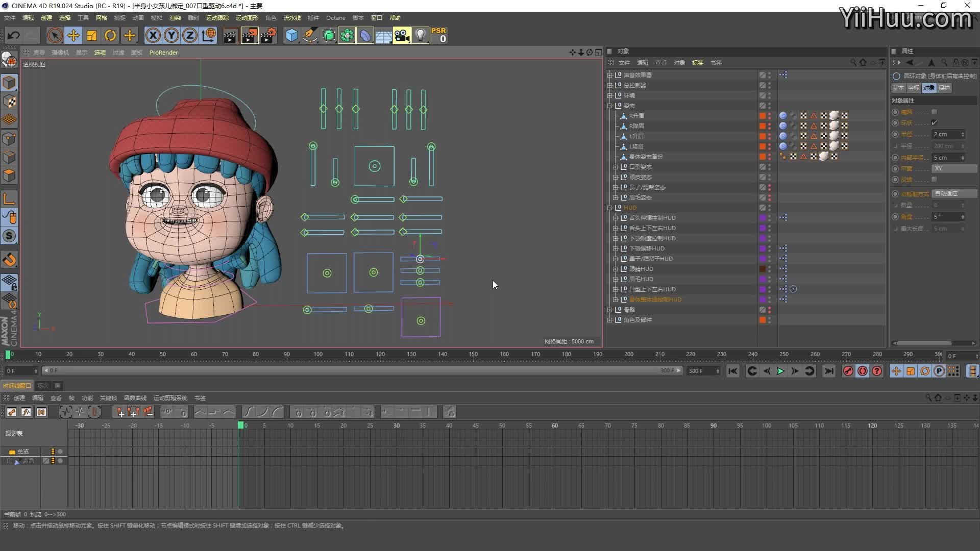Click the record keyframe button
The height and width of the screenshot is (551, 980).
[x=848, y=371]
